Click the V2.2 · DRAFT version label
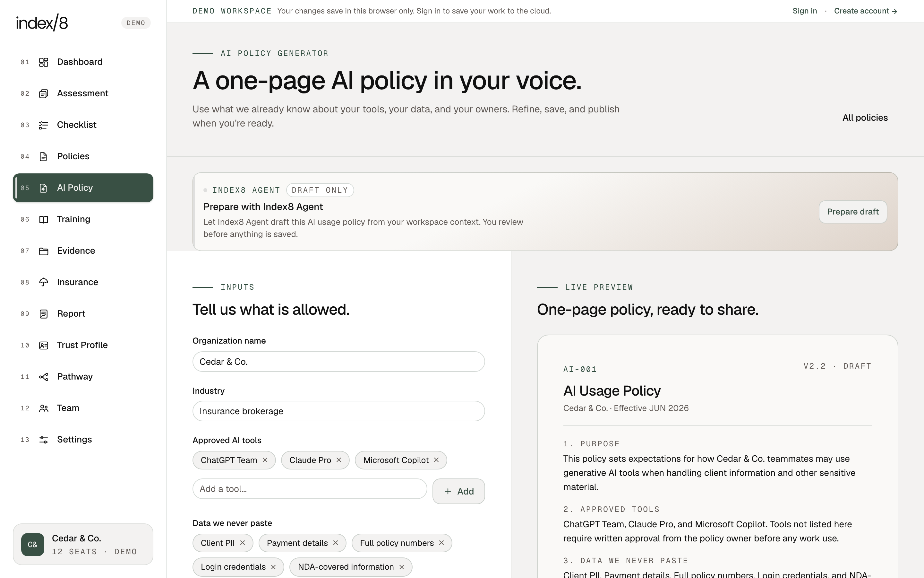This screenshot has width=924, height=578. tap(837, 366)
